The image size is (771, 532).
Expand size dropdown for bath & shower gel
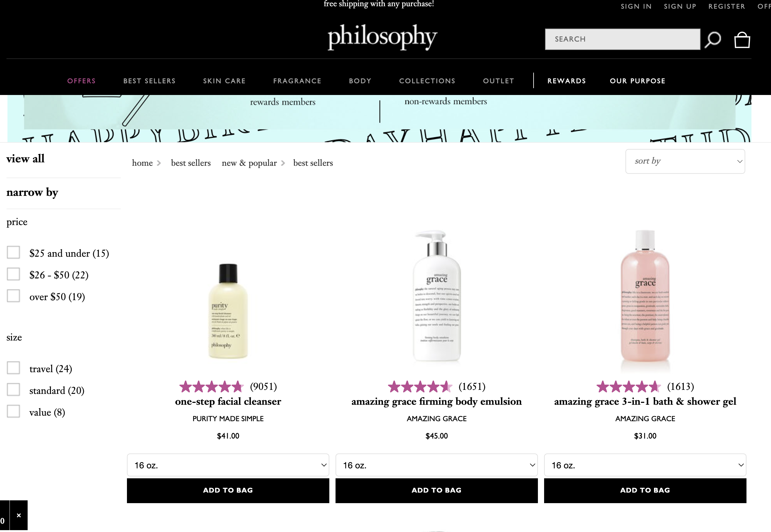coord(645,465)
